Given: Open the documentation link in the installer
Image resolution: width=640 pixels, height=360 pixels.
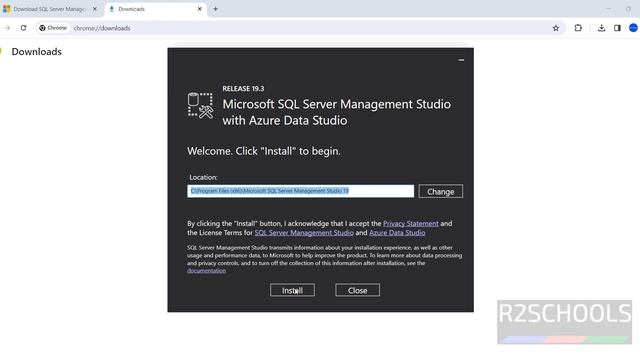Looking at the screenshot, I should (206, 271).
